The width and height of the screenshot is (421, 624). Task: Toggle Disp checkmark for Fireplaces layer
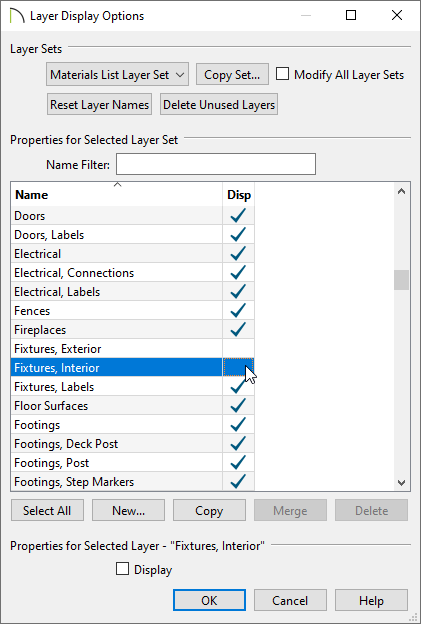238,330
